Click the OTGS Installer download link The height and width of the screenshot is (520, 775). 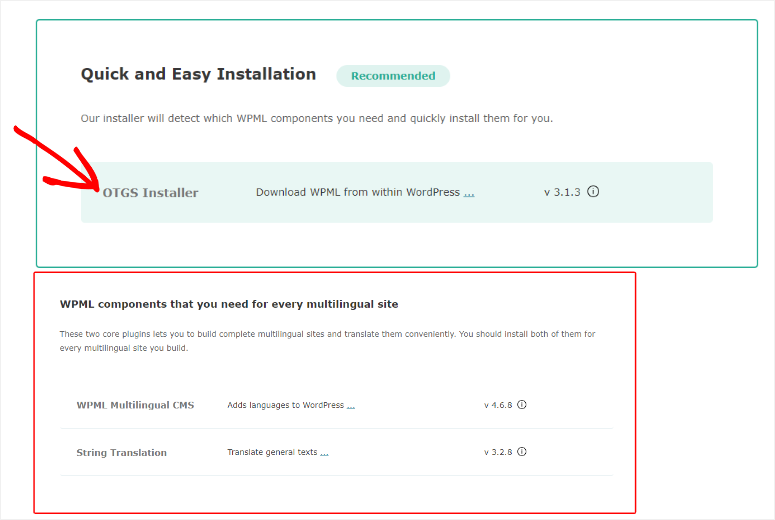pos(150,193)
